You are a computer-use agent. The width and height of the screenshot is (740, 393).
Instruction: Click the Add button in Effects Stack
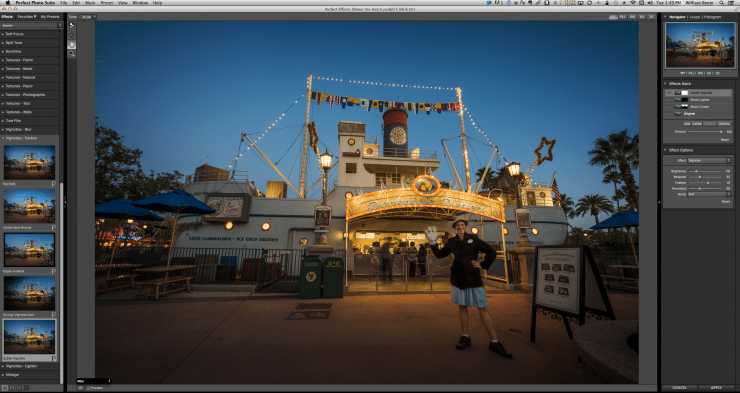[x=687, y=124]
